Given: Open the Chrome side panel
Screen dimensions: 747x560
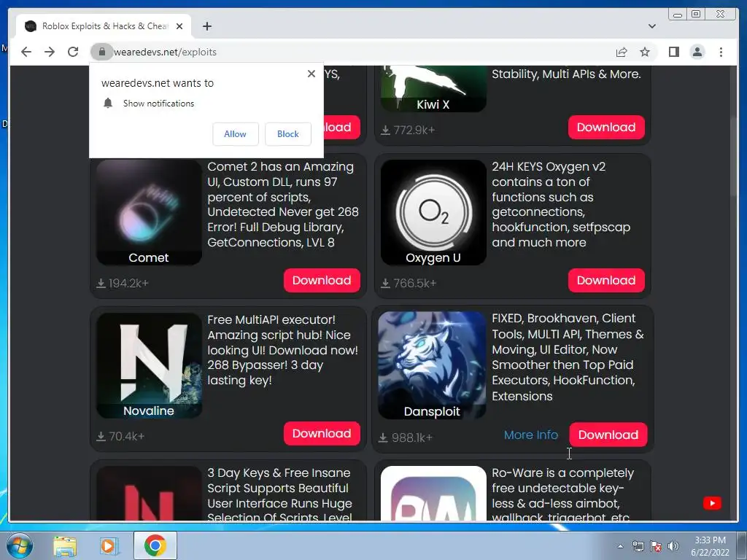Looking at the screenshot, I should tap(673, 52).
